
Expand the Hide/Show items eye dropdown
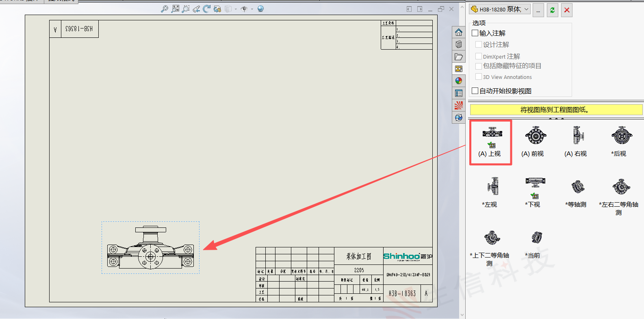252,9
